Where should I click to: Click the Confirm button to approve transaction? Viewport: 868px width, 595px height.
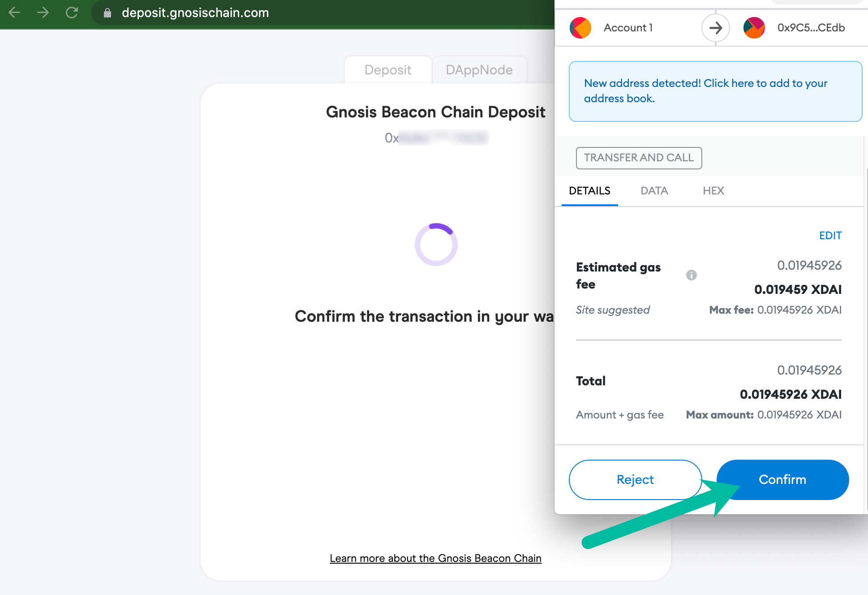(x=782, y=479)
